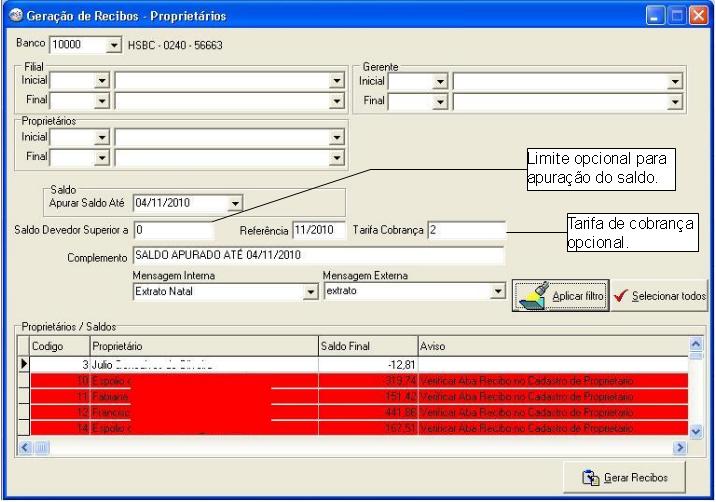Open the Gerente Inicial name dropdown
The width and height of the screenshot is (716, 502).
(x=676, y=81)
